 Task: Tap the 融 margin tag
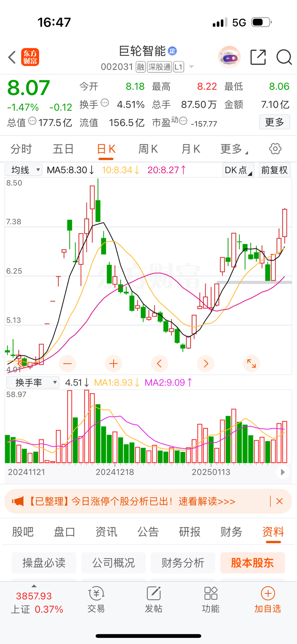141,67
